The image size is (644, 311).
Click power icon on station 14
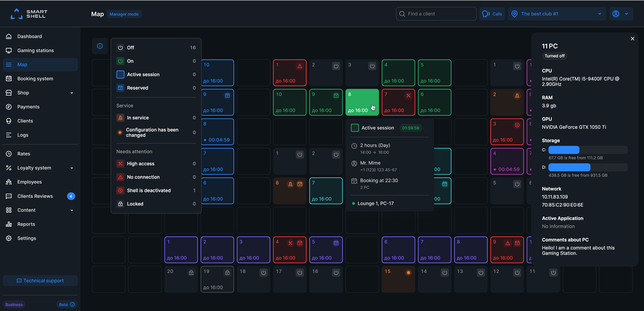(x=445, y=272)
